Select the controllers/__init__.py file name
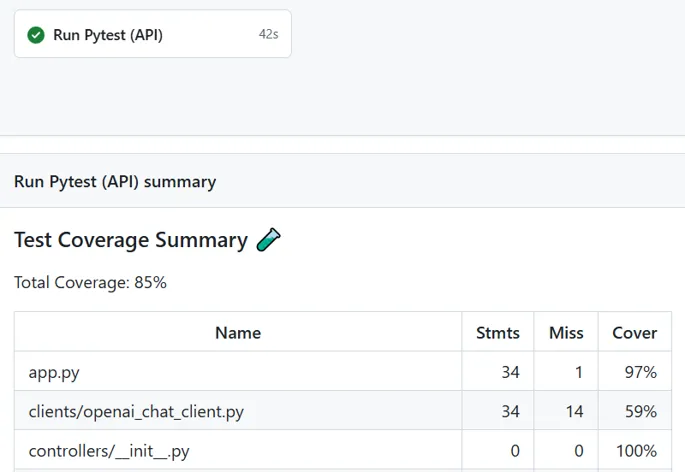Viewport: 685px width, 473px height. [109, 451]
